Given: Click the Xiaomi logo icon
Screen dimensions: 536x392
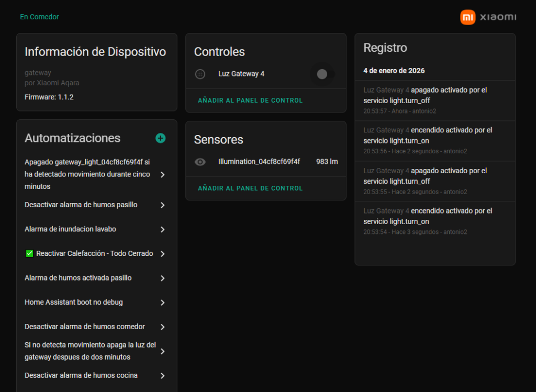Looking at the screenshot, I should pyautogui.click(x=467, y=17).
